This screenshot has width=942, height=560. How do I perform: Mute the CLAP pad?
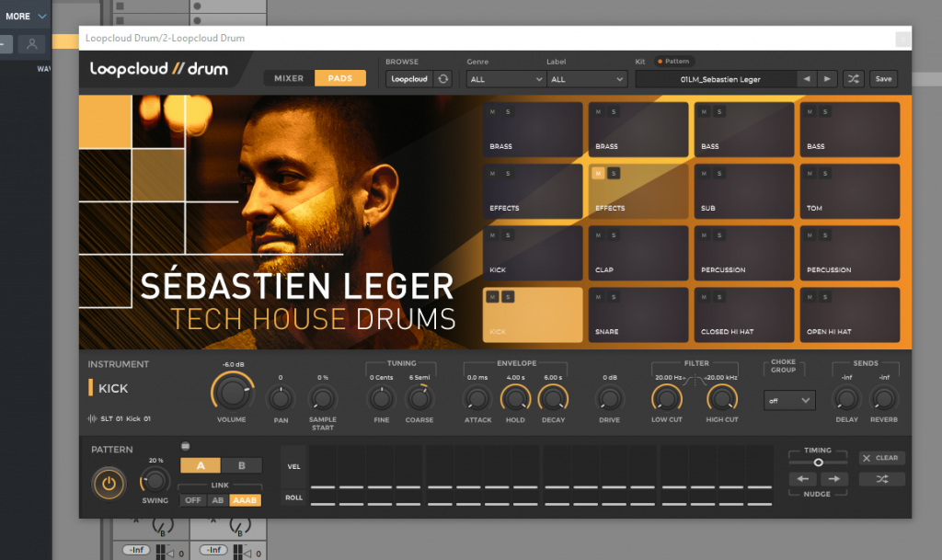[598, 235]
